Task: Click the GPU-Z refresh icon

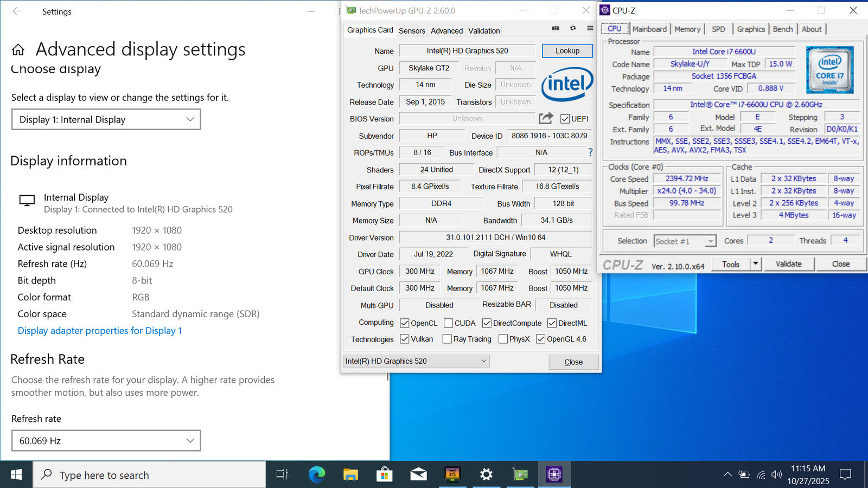Action: 573,28
